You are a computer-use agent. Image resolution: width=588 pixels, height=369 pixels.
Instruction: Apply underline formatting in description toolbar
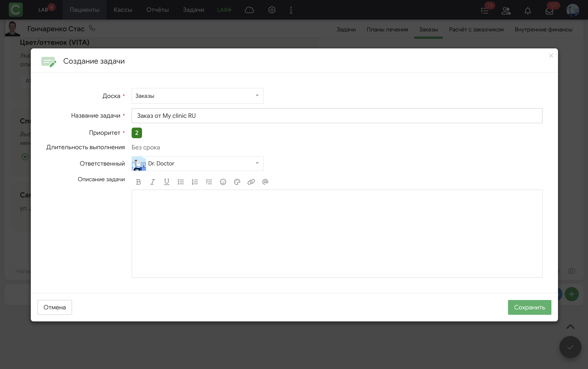167,182
